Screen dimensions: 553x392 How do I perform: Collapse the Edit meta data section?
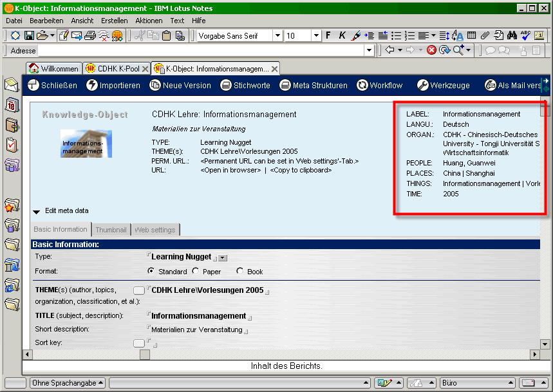click(36, 212)
